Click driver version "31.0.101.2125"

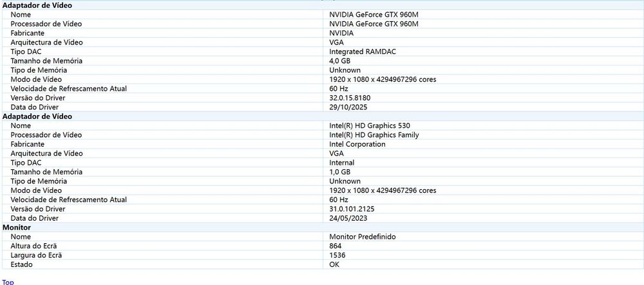pos(352,209)
